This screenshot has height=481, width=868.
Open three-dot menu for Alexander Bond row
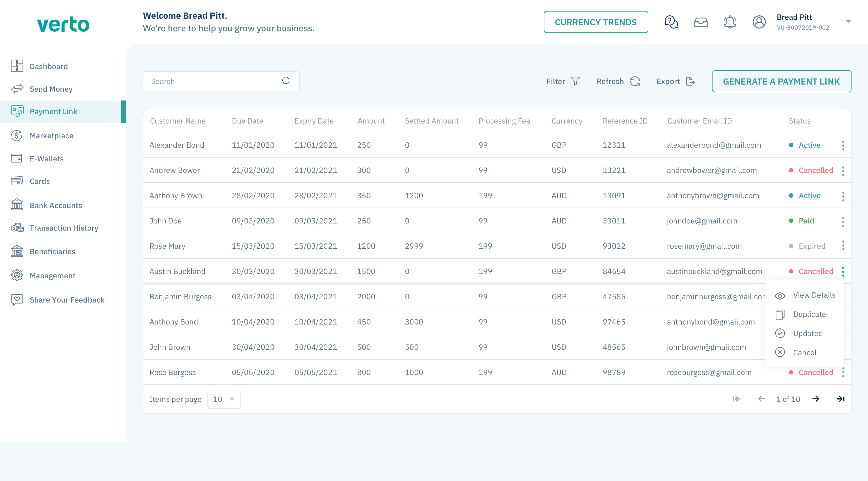(x=843, y=145)
